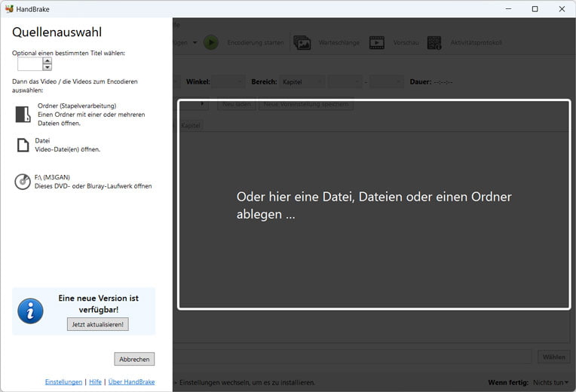Click the HandBrake app logo in title bar
The image size is (576, 392).
pyautogui.click(x=9, y=9)
